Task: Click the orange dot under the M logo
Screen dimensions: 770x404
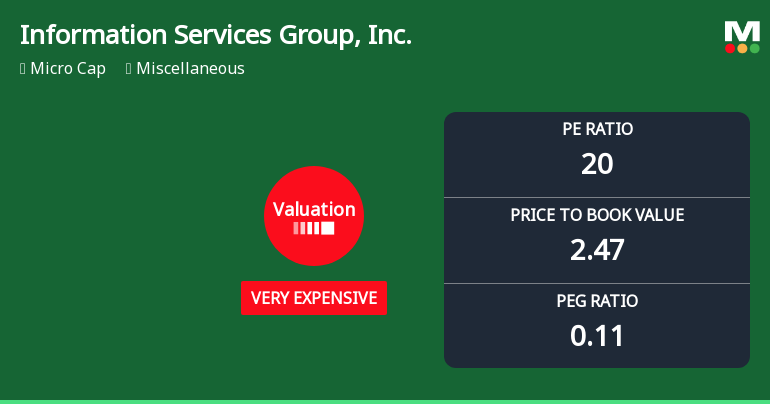Action: (742, 48)
